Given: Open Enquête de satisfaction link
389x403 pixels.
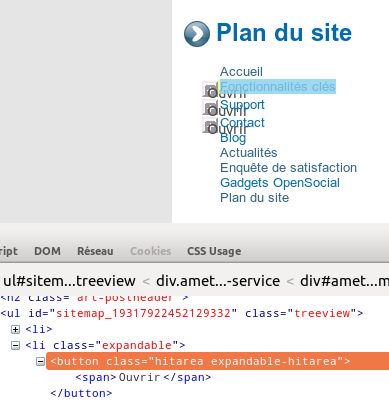Looking at the screenshot, I should tap(288, 168).
